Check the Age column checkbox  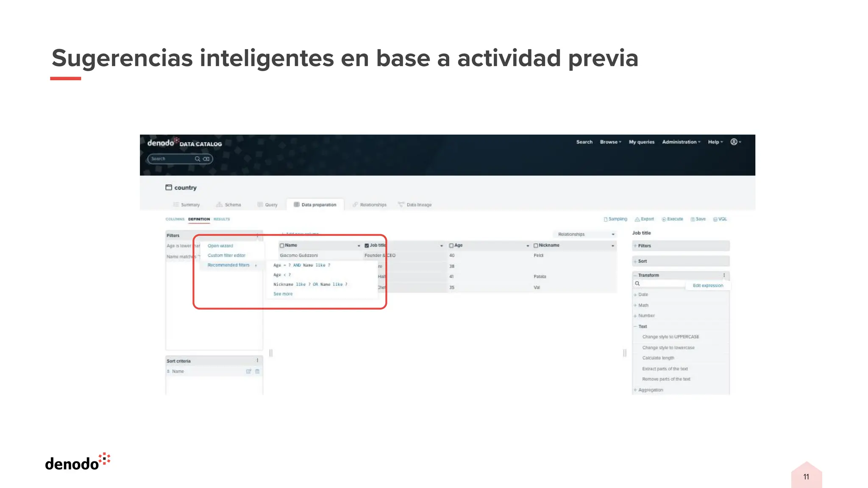pyautogui.click(x=451, y=246)
